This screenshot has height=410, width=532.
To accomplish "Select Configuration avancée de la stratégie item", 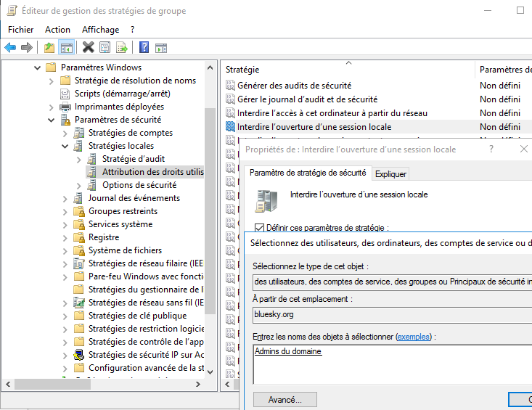I will (x=146, y=369).
